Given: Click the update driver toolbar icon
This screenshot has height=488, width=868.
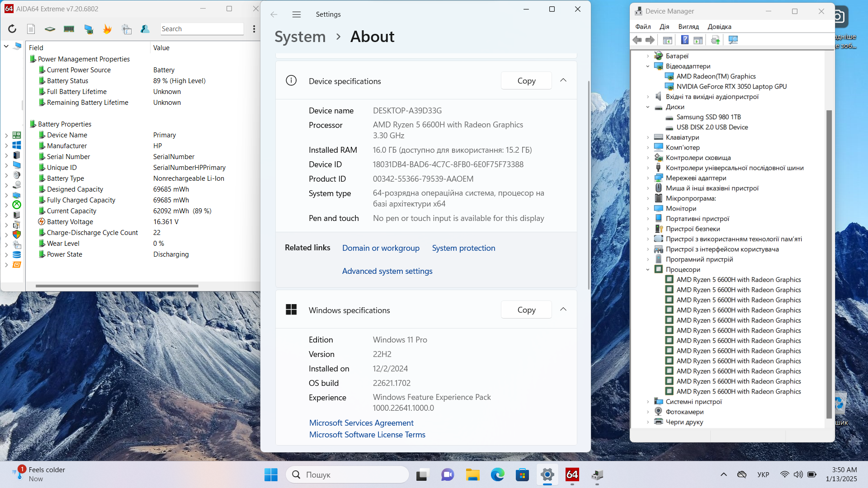Looking at the screenshot, I should (715, 40).
